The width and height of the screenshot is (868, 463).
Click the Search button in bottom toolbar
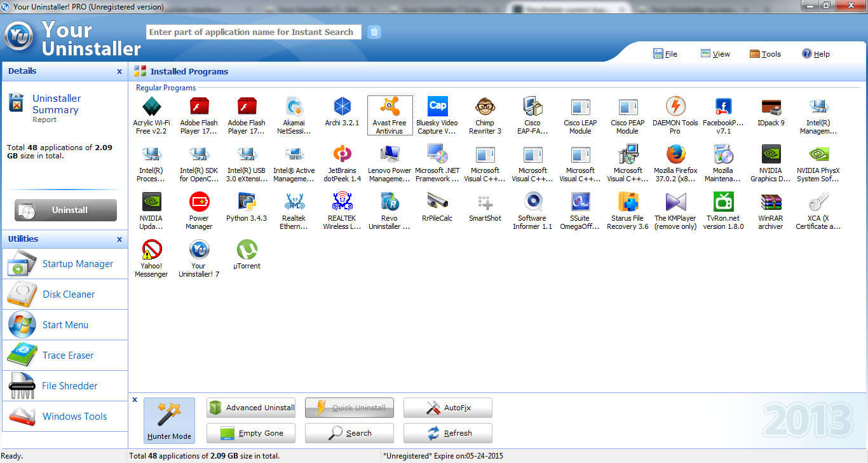[349, 433]
